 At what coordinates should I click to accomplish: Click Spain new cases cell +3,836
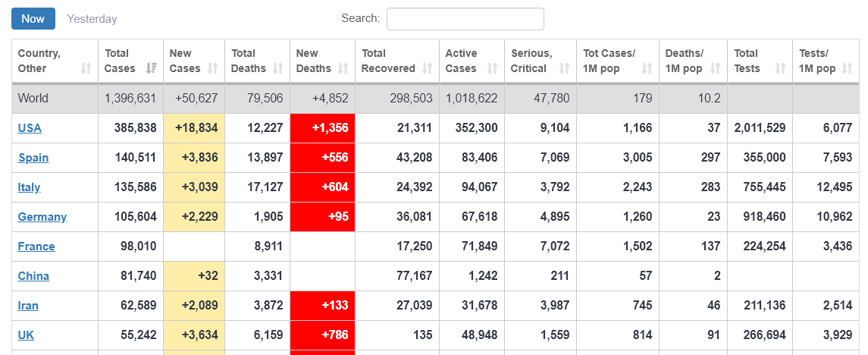point(194,158)
